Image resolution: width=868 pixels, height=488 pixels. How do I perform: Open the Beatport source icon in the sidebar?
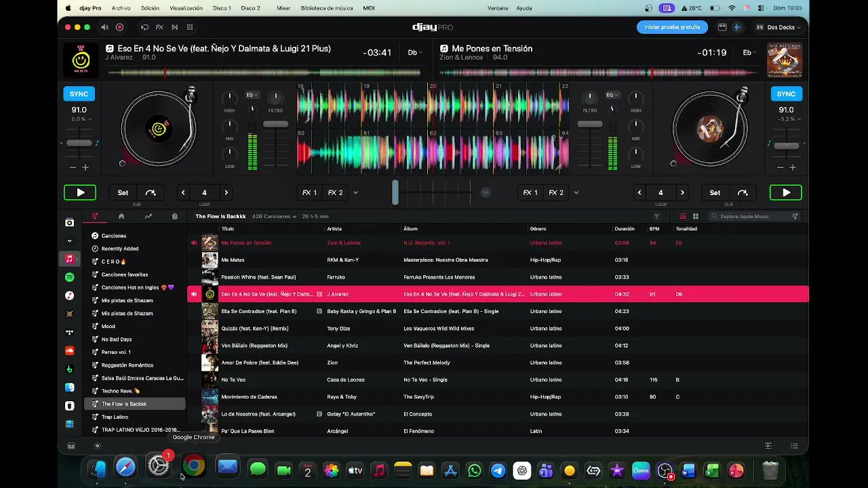(69, 369)
